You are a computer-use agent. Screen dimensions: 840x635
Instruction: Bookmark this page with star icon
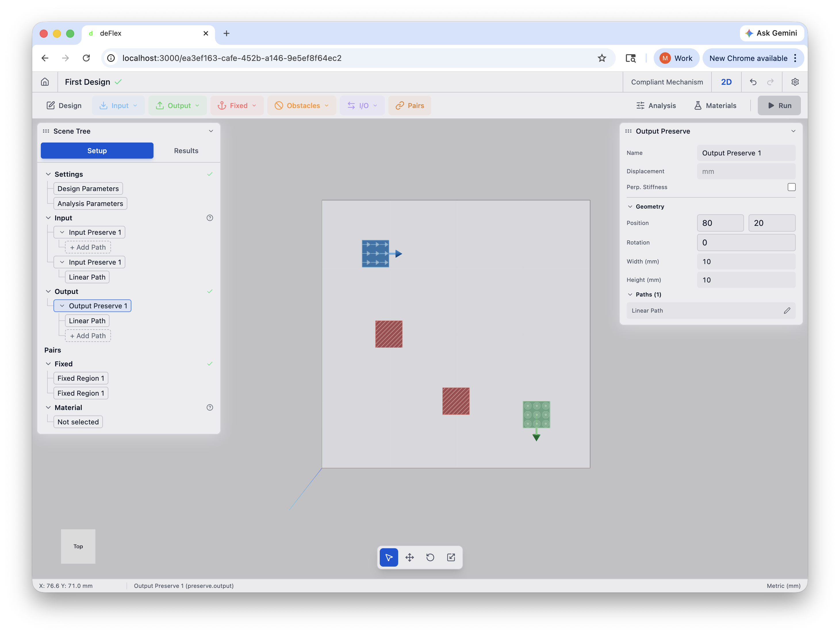pyautogui.click(x=601, y=58)
